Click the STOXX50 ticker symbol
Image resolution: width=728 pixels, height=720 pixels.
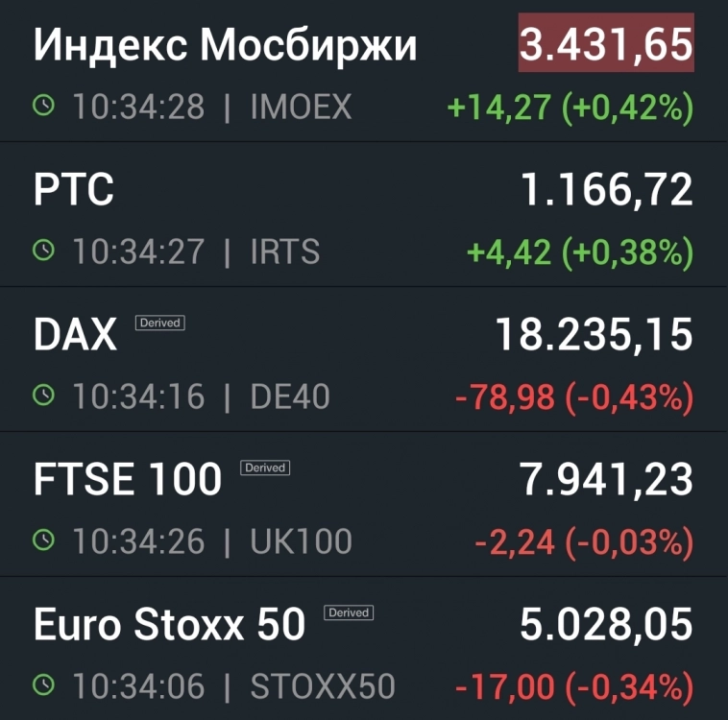pos(323,686)
